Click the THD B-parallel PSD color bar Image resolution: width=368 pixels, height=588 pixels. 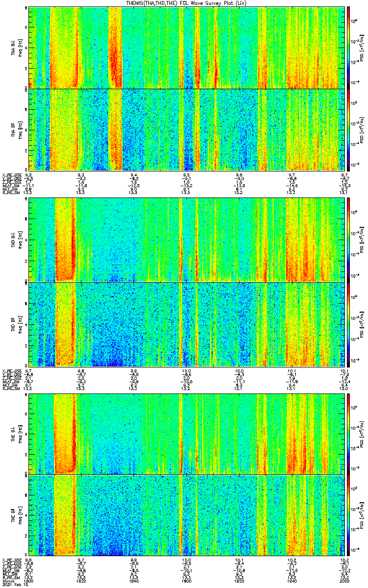point(348,324)
